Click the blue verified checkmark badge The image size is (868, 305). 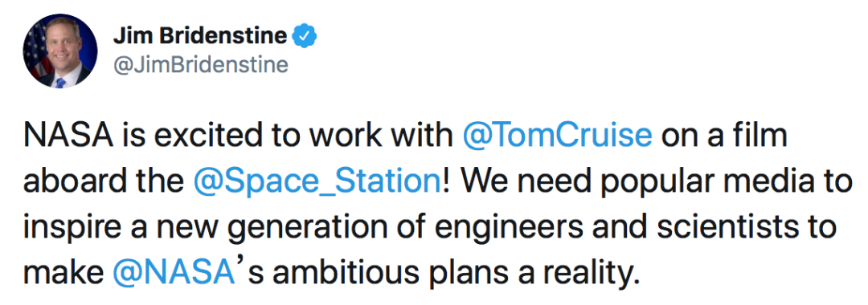pos(305,38)
